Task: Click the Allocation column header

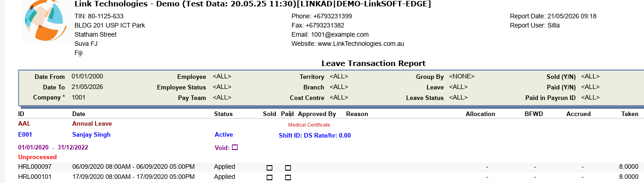Action: [480, 114]
